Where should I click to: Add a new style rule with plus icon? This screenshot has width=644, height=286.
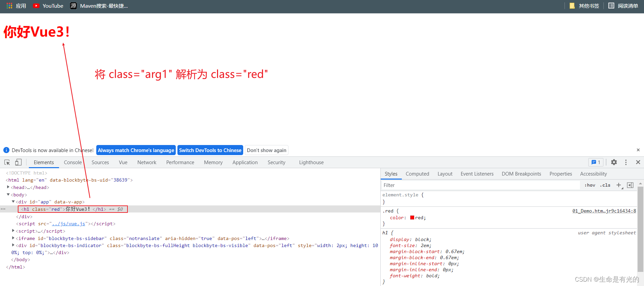click(x=619, y=185)
